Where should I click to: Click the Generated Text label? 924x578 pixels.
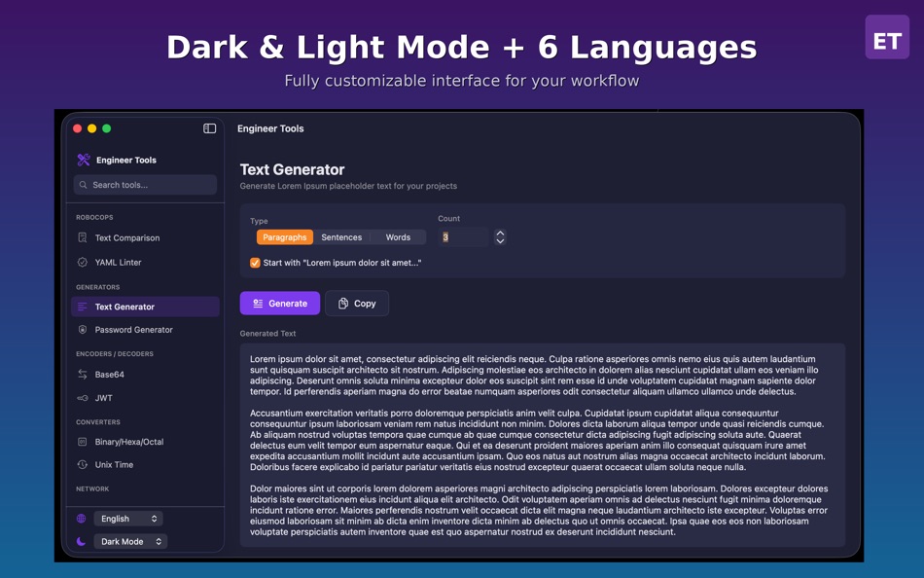pyautogui.click(x=267, y=333)
